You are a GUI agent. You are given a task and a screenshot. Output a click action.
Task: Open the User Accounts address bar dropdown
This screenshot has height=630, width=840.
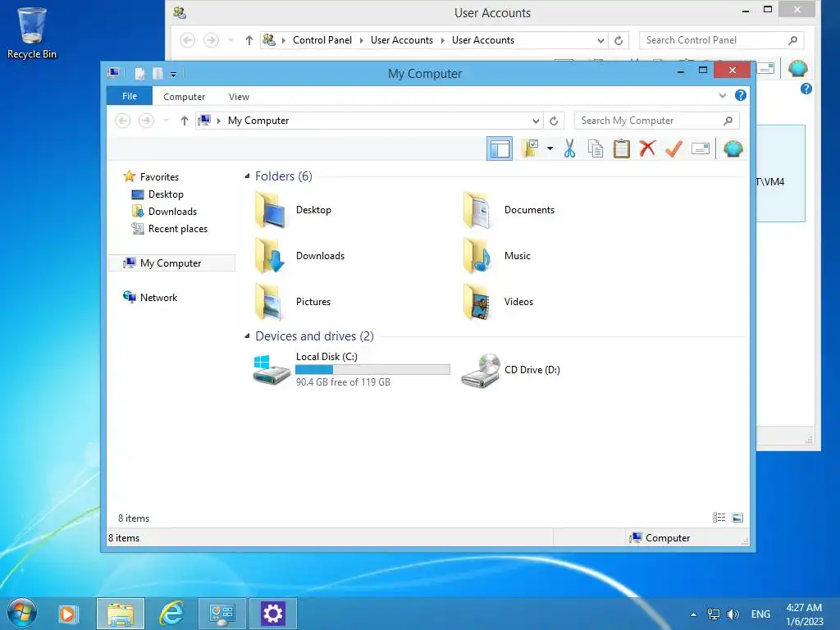600,40
